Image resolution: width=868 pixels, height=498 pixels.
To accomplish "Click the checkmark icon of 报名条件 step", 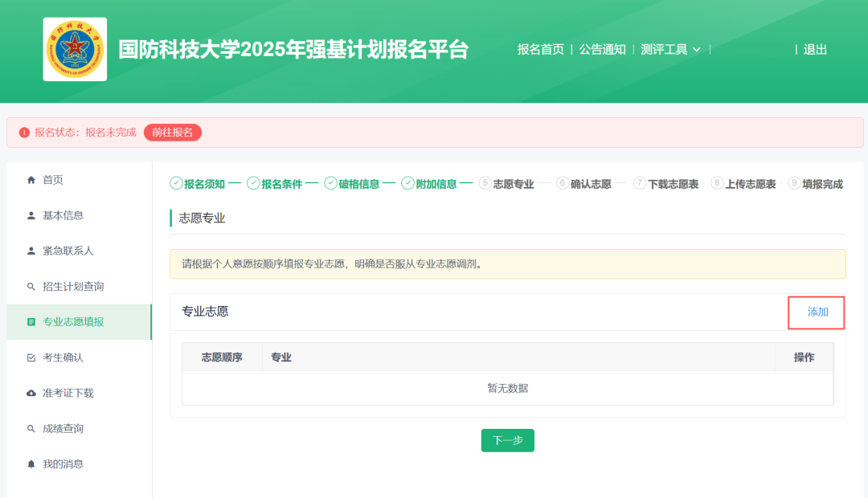I will pos(253,183).
